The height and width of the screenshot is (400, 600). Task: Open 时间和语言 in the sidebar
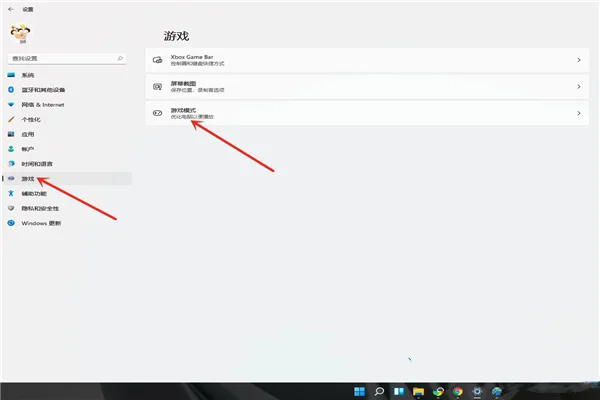(37, 164)
